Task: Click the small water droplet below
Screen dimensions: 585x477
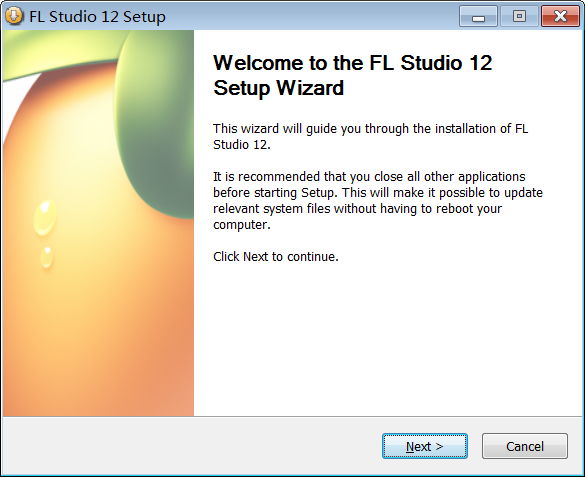Action: [x=47, y=257]
